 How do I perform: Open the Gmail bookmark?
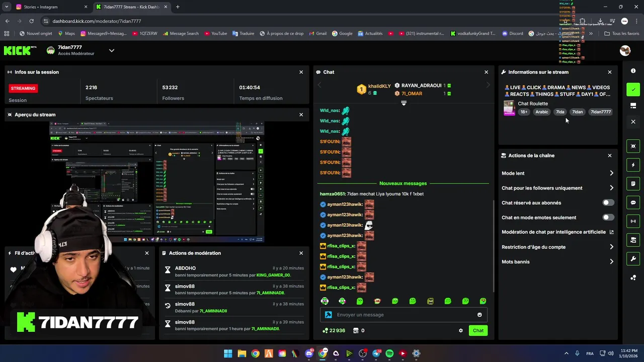click(x=317, y=34)
